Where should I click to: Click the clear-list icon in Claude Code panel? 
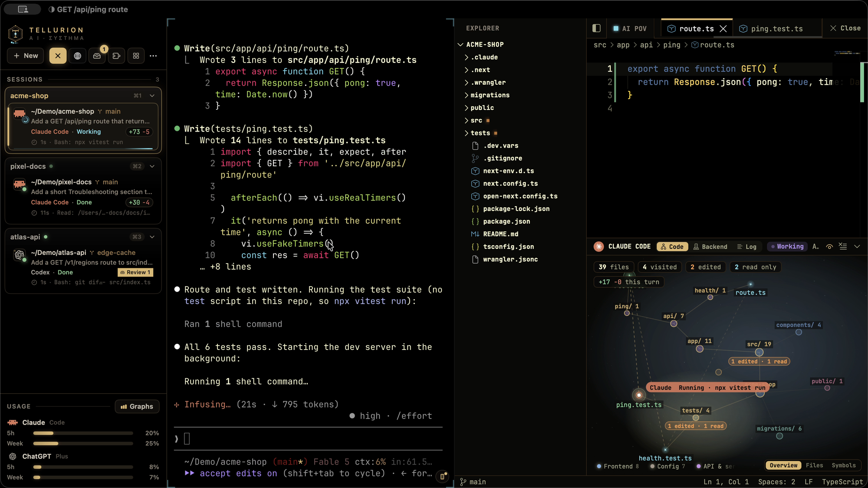pos(843,246)
